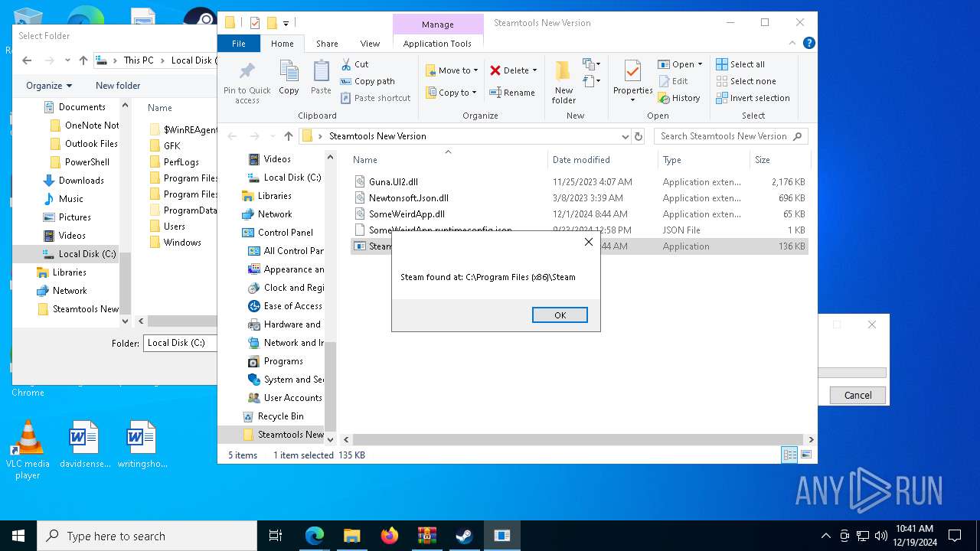Select the Home ribbon tab

coord(282,44)
